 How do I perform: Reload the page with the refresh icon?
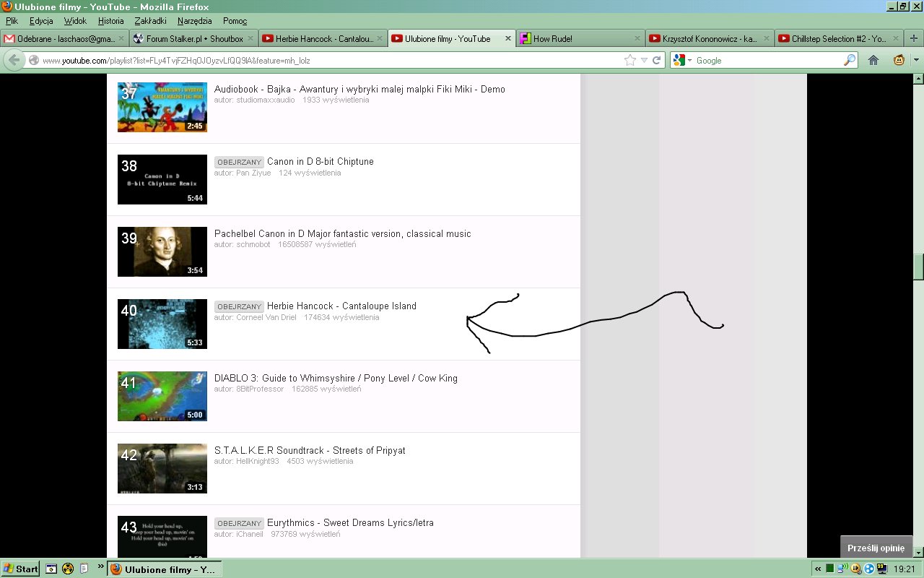[x=657, y=61]
